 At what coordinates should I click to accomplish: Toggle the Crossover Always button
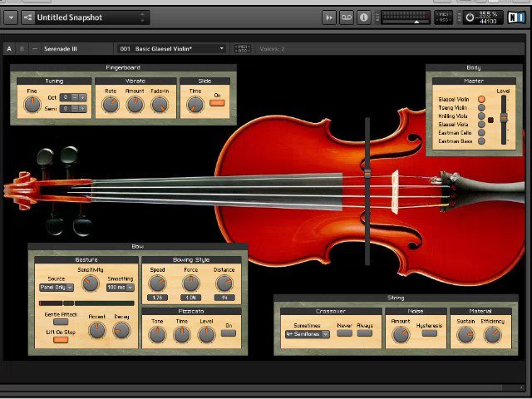pos(365,333)
